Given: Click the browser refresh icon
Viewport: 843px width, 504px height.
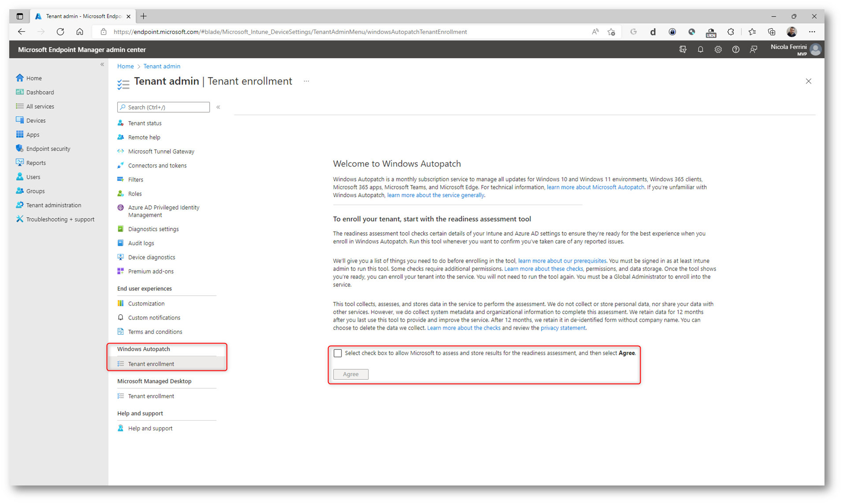Looking at the screenshot, I should (x=60, y=32).
